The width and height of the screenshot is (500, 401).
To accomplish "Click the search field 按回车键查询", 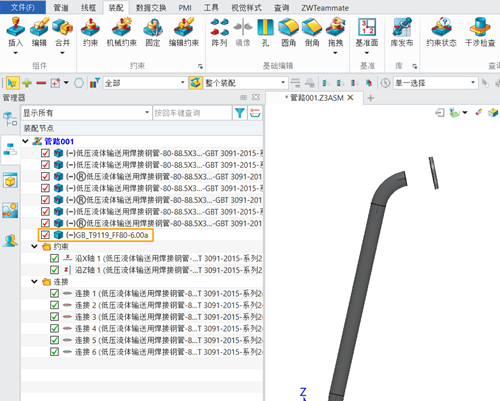I will point(192,113).
